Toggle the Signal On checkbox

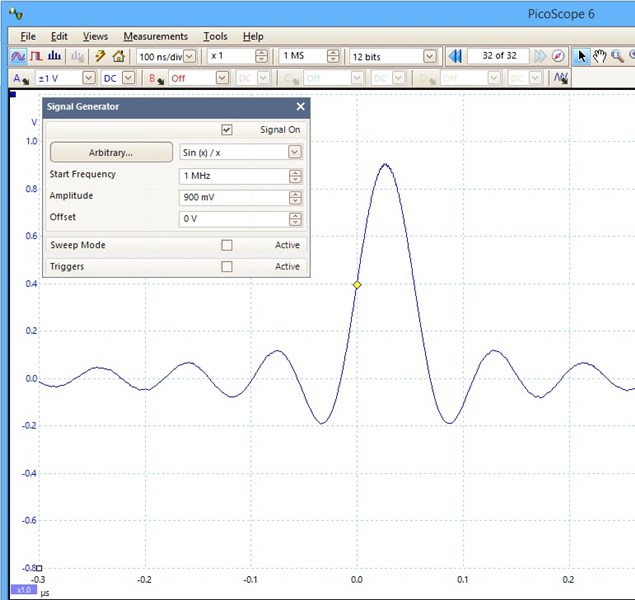227,130
